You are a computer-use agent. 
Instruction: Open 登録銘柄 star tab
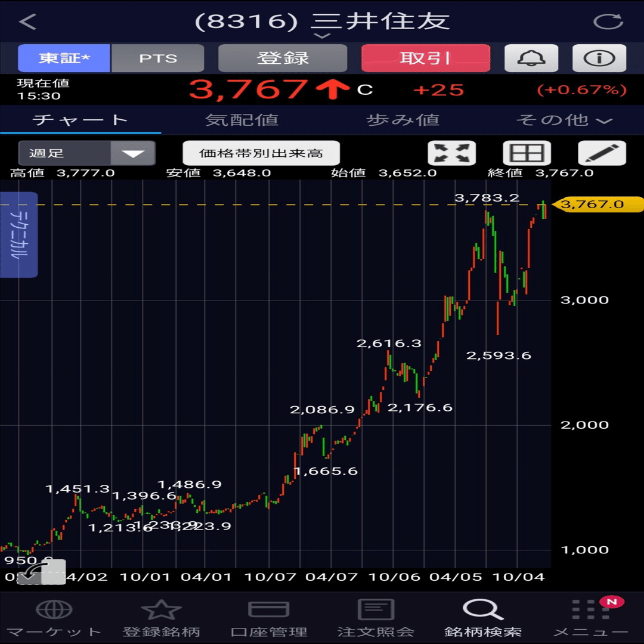161,618
